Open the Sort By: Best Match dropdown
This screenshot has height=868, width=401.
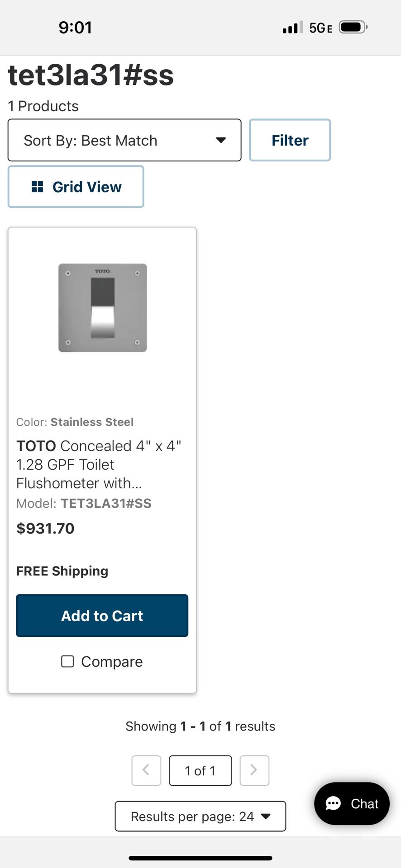tap(124, 140)
